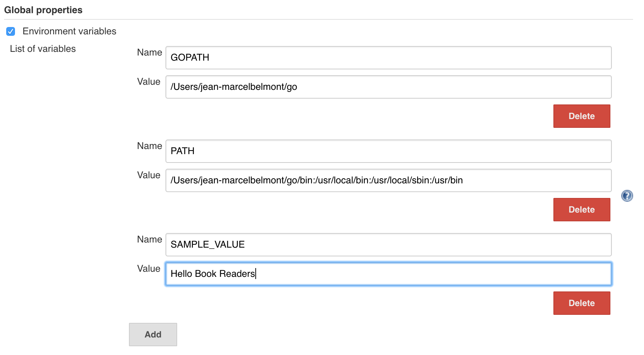Click the SAMPLE_VALUE name input field
644x355 pixels.
coord(388,245)
